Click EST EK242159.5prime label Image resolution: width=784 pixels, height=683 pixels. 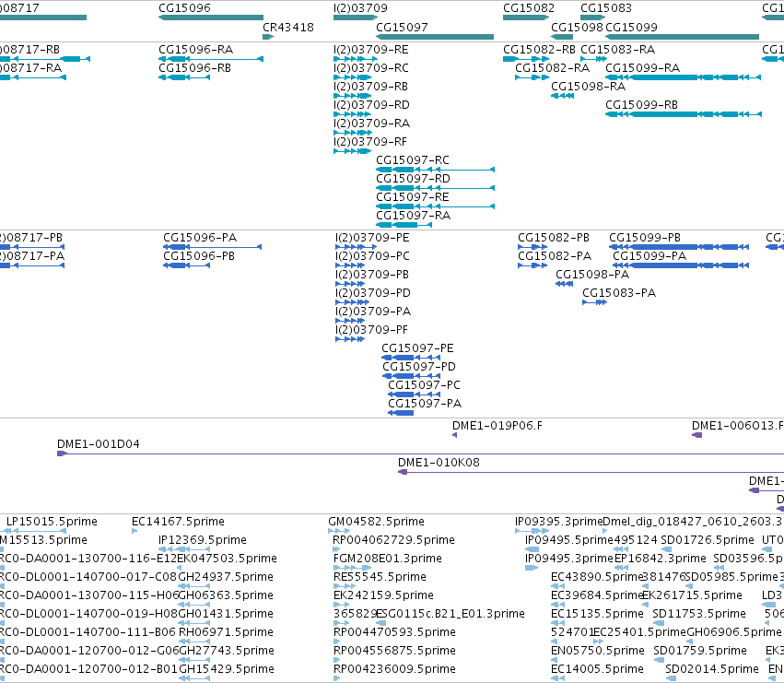[x=383, y=596]
